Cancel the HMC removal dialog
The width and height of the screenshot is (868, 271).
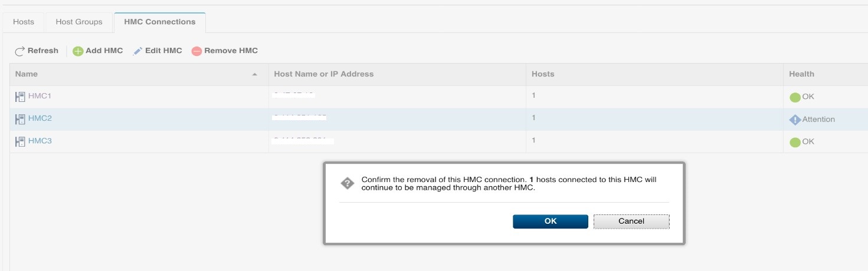tap(631, 222)
